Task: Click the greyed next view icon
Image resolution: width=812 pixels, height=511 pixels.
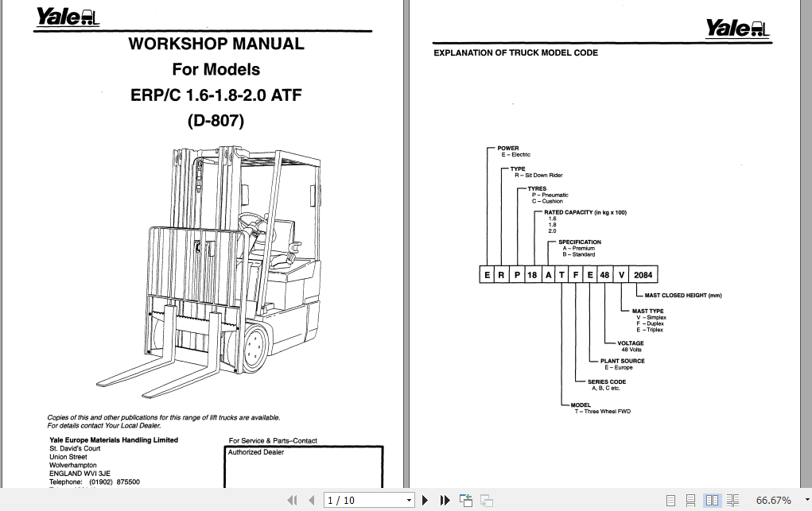Action: coord(486,500)
